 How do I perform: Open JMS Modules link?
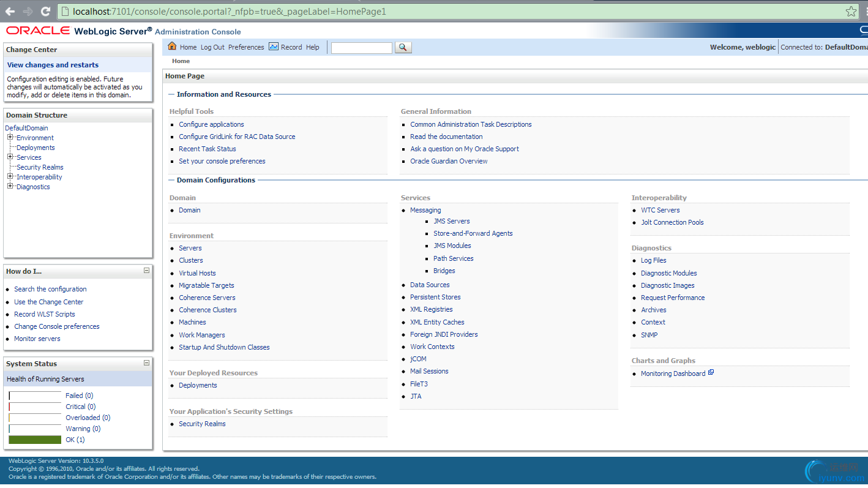coord(452,246)
